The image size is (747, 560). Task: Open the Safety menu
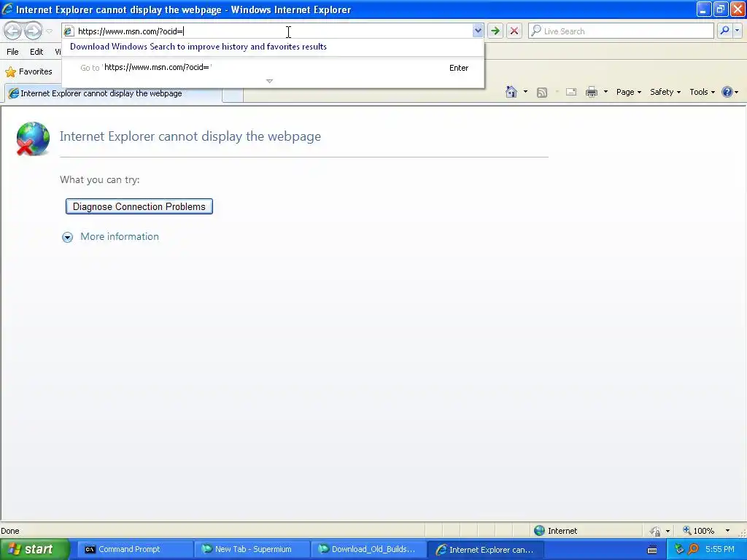click(x=665, y=92)
